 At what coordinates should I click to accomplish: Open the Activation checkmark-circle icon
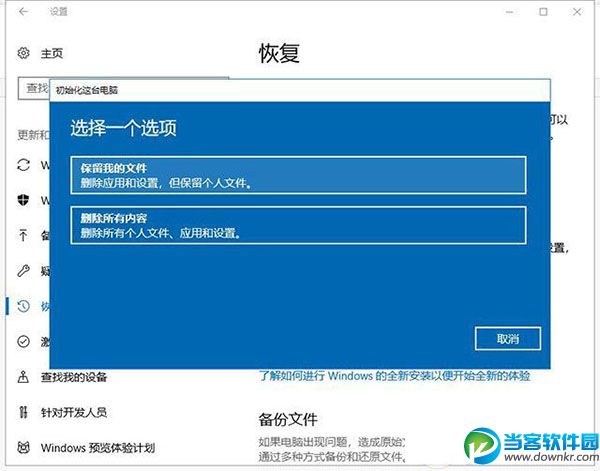click(23, 341)
